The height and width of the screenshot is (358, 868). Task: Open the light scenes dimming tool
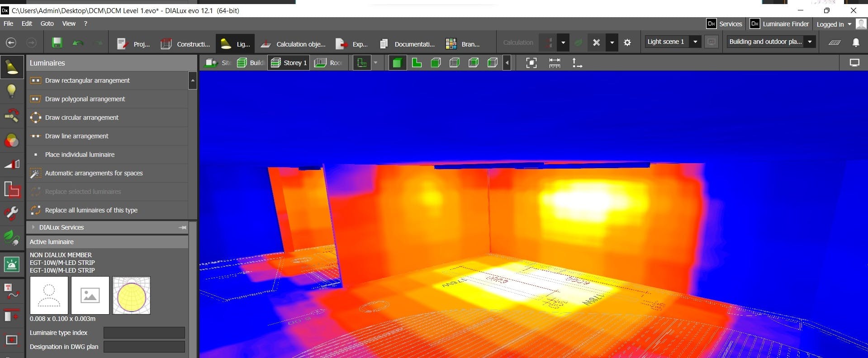pyautogui.click(x=12, y=164)
